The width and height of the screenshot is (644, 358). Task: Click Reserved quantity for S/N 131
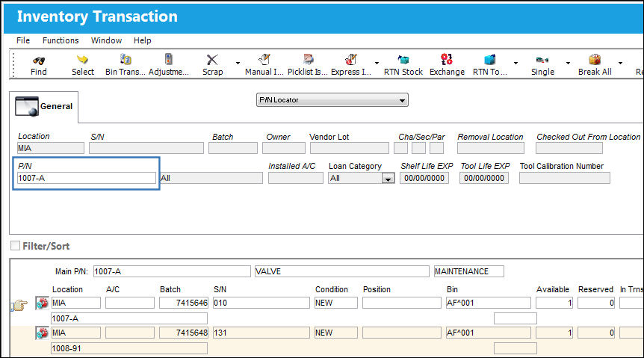596,333
